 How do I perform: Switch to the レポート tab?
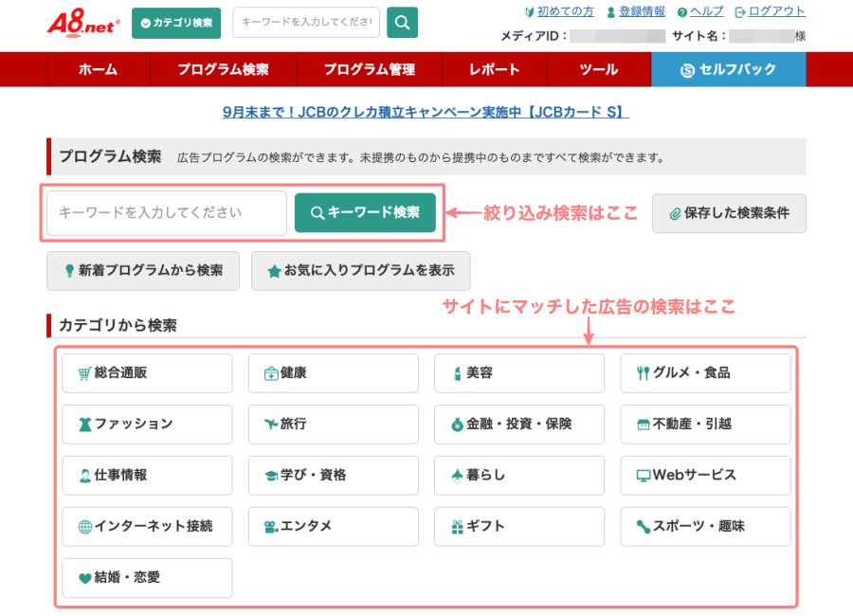click(x=494, y=70)
